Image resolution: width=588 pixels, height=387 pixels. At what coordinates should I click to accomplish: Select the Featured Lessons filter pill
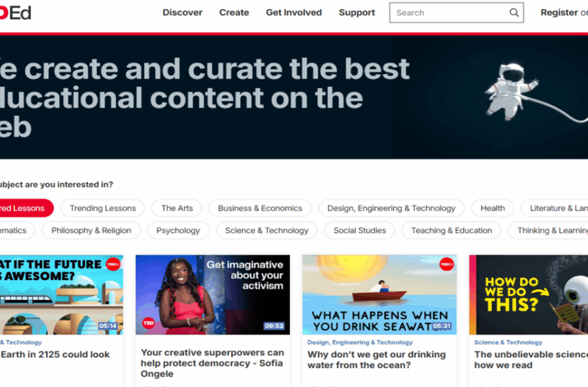pos(26,208)
